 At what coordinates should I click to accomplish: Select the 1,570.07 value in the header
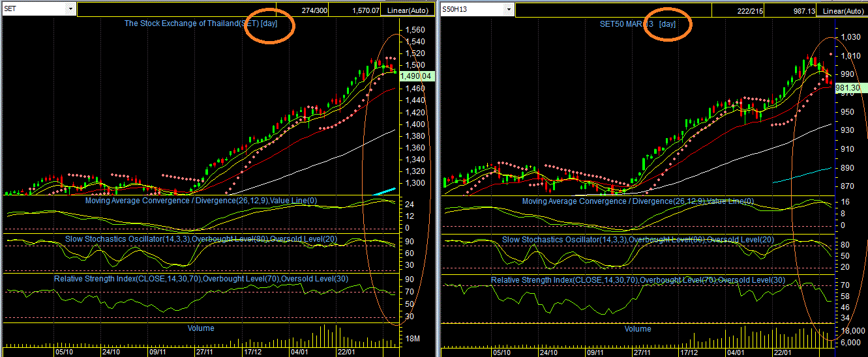tap(365, 10)
